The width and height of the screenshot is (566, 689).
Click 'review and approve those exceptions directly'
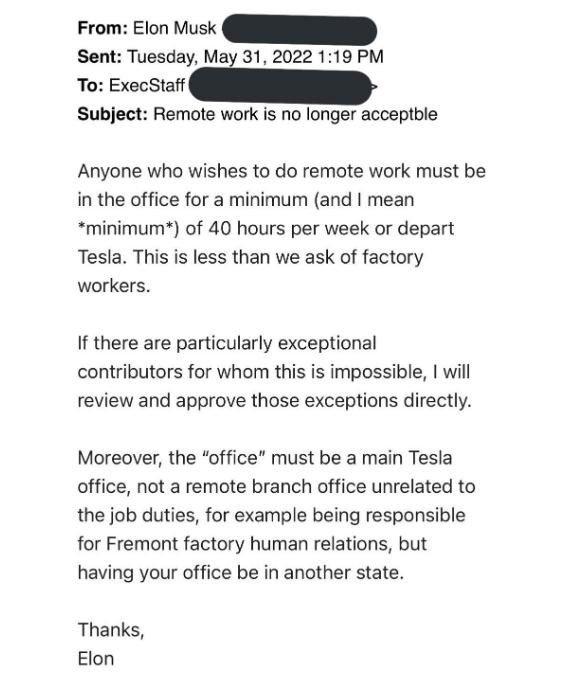tap(273, 401)
